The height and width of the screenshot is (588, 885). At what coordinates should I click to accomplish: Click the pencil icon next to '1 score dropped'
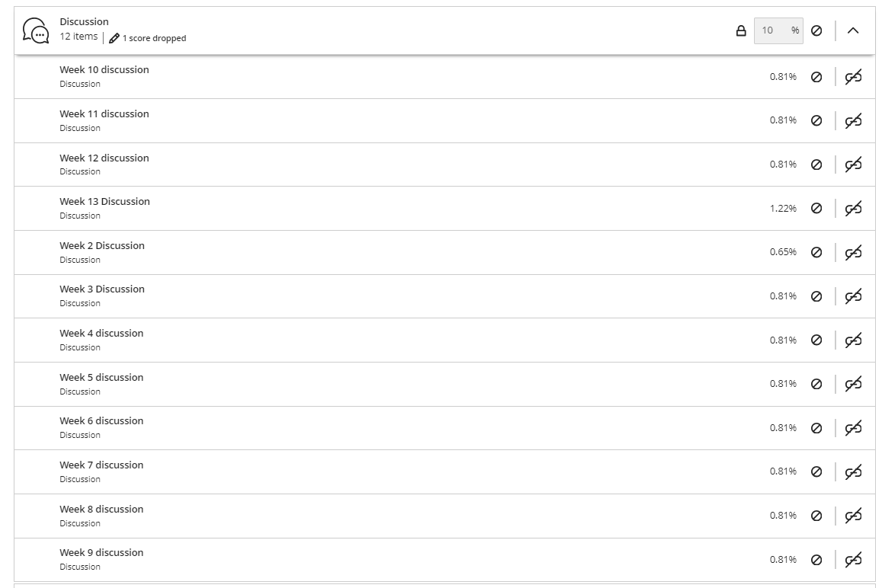(x=114, y=38)
